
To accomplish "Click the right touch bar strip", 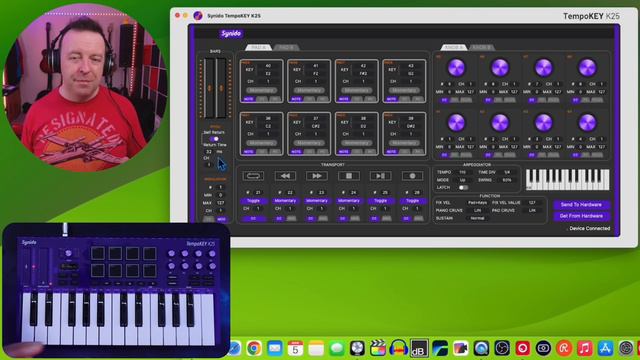I will point(221,88).
